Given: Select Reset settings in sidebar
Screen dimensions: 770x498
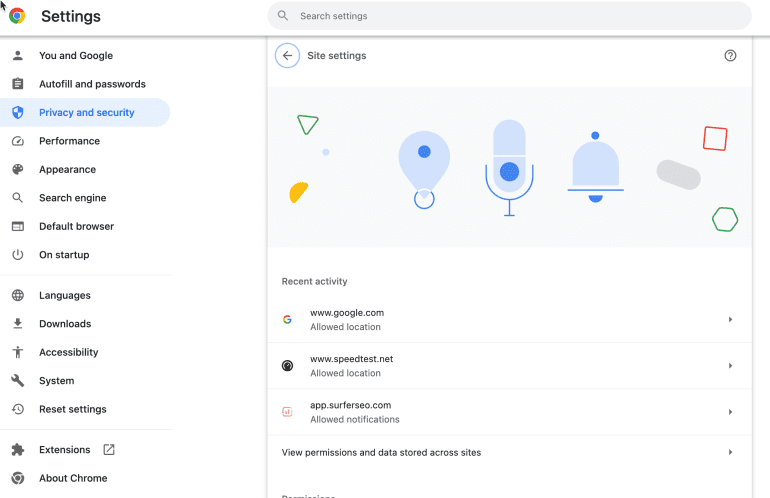Looking at the screenshot, I should click(x=72, y=409).
